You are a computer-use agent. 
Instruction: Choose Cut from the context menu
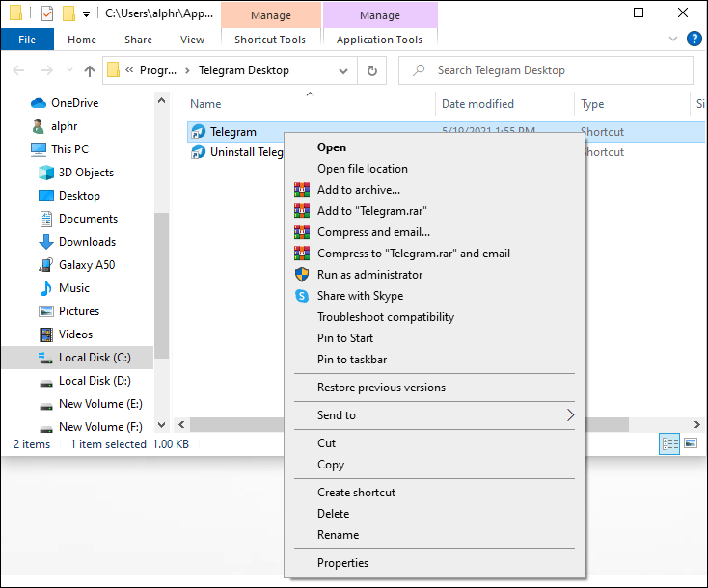click(x=434, y=443)
